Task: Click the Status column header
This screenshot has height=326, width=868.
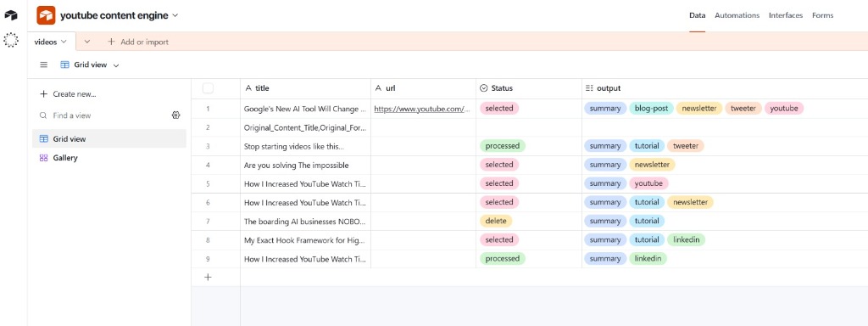Action: (x=529, y=88)
